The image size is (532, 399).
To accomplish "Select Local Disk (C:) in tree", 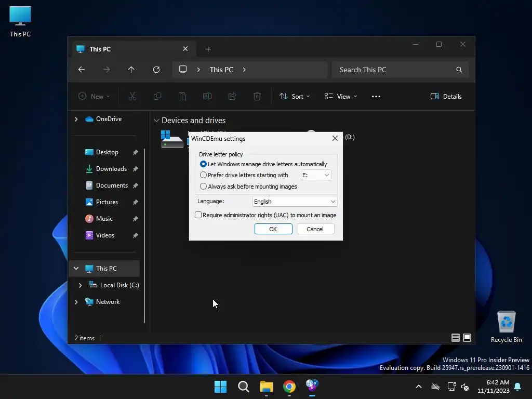I will [x=119, y=285].
